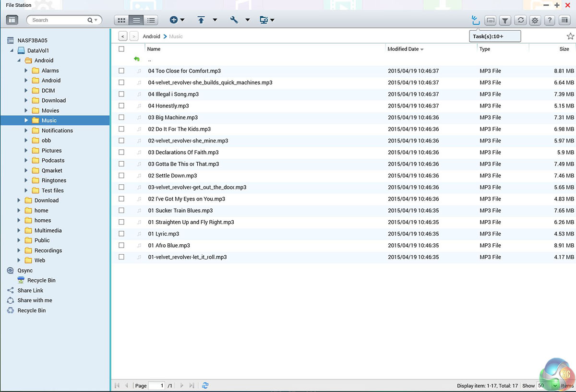Toggle the left folder panel icon
The width and height of the screenshot is (576, 392).
(12, 20)
